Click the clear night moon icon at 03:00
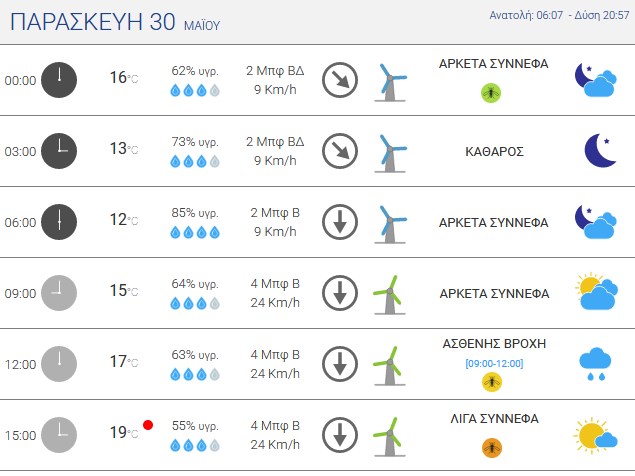The width and height of the screenshot is (635, 476). 600,151
